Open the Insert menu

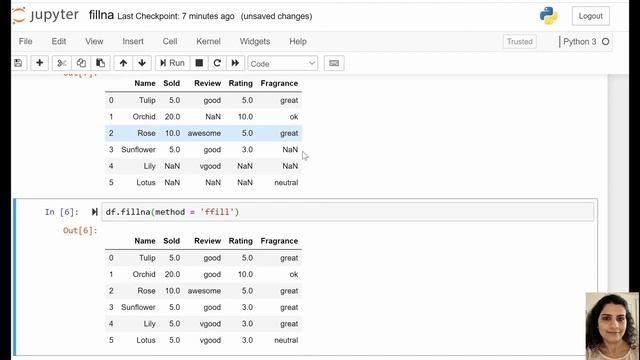(133, 41)
